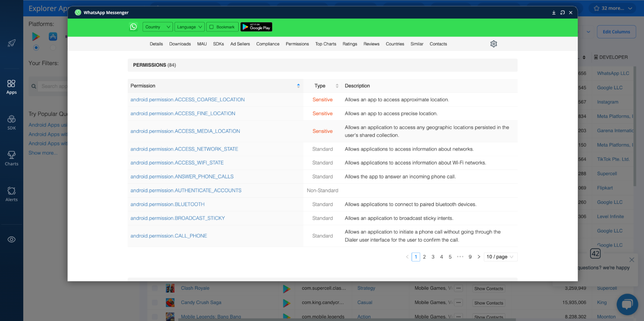Viewport: 644px width, 321px height.
Task: Click the Candy Crush Saga app icon
Action: pyautogui.click(x=170, y=302)
